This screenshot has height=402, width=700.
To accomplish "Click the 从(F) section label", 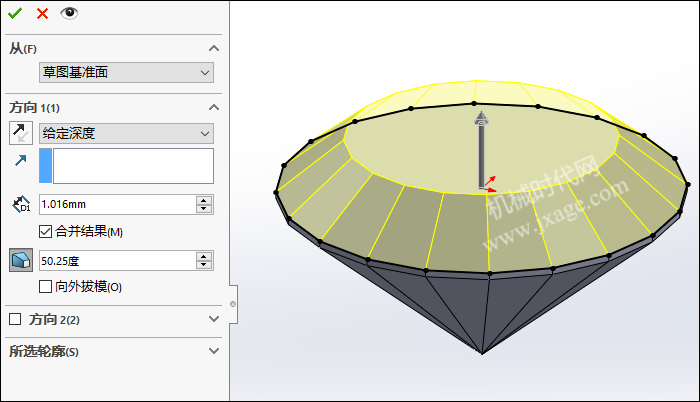I will coord(23,48).
